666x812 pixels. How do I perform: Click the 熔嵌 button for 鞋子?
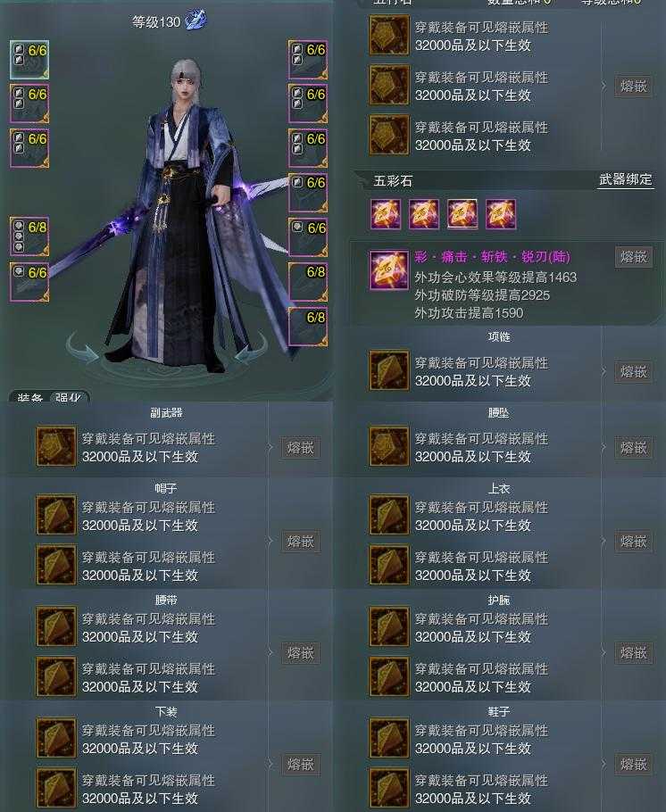[x=633, y=765]
